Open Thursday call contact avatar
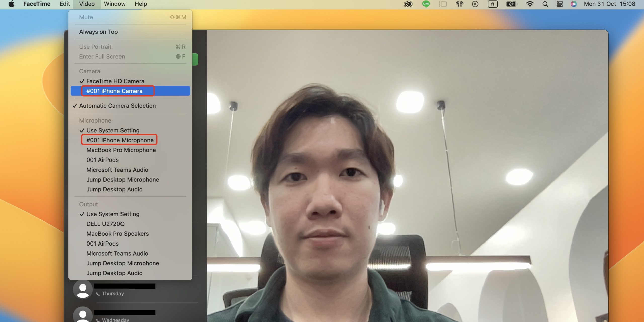This screenshot has height=322, width=644. [x=83, y=289]
